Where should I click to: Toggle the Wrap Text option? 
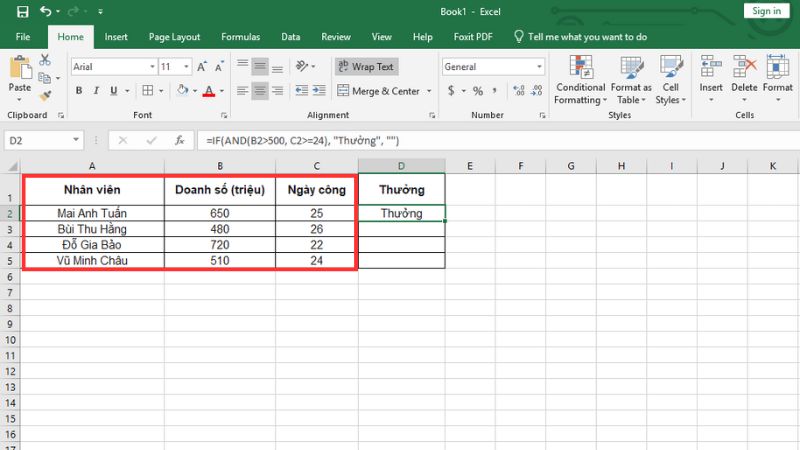click(x=366, y=67)
